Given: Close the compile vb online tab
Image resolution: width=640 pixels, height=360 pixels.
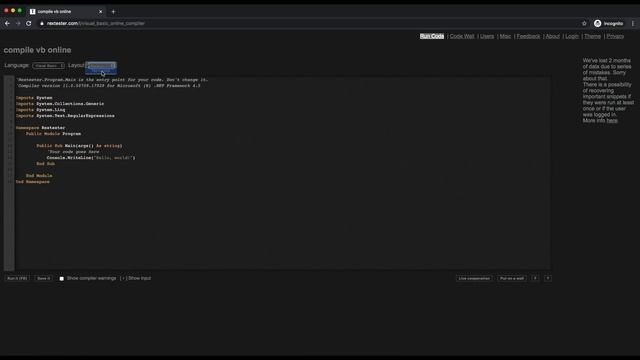Looking at the screenshot, I should coord(100,11).
